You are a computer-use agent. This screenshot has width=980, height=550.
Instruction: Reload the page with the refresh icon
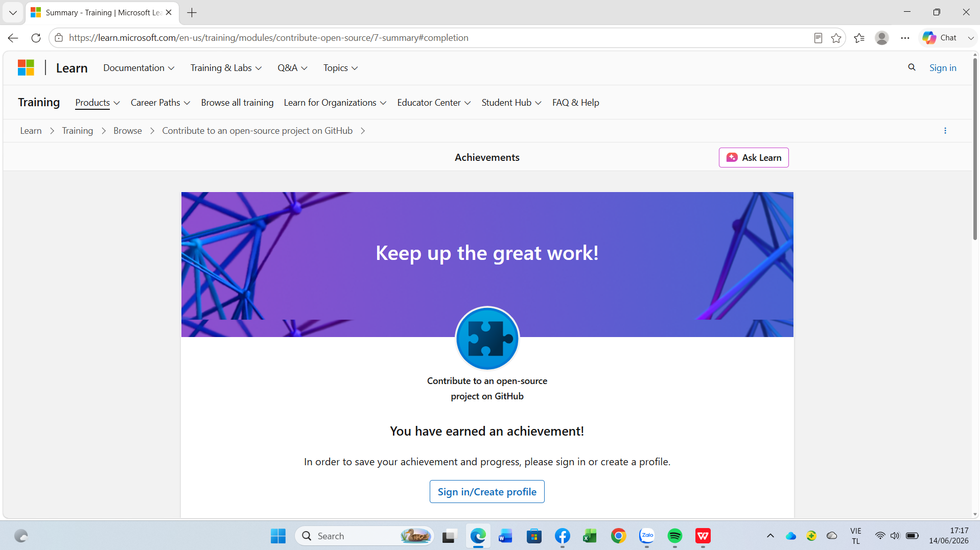point(36,38)
